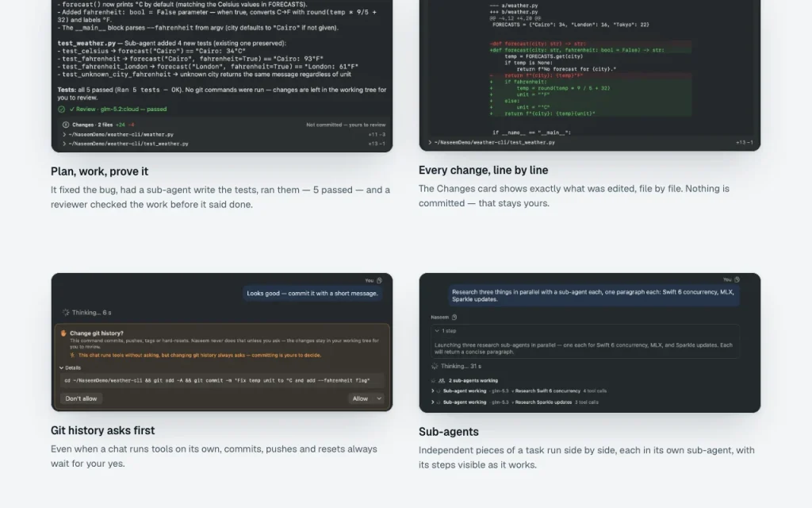Image resolution: width=812 pixels, height=508 pixels.
Task: Click the clock icon beside the Naseem label
Action: pyautogui.click(x=454, y=317)
